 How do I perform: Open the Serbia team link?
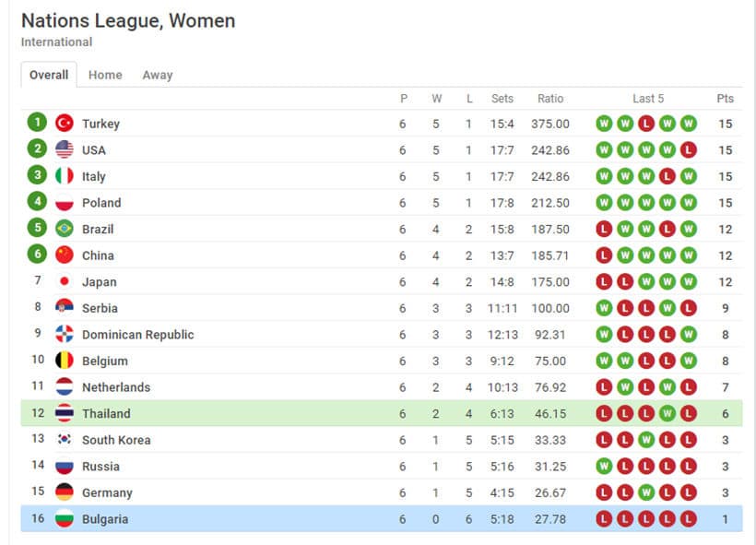tap(100, 308)
